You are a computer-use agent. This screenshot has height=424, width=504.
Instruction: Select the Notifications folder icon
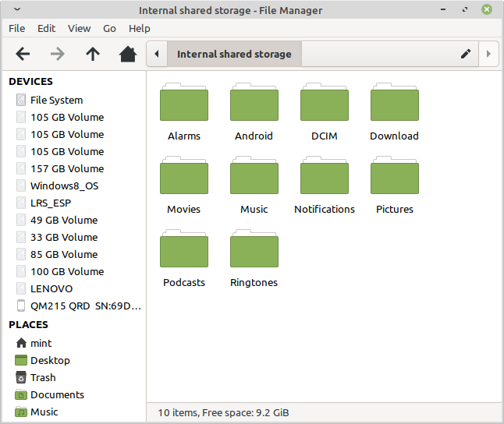(325, 175)
